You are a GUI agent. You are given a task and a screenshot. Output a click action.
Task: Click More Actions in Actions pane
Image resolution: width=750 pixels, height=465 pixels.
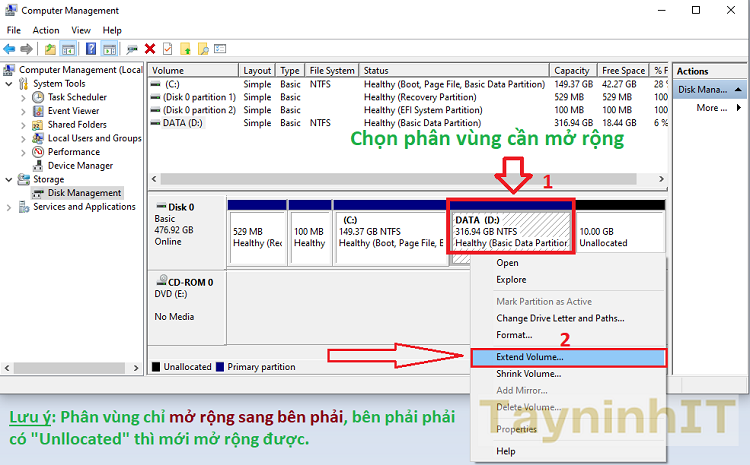711,108
